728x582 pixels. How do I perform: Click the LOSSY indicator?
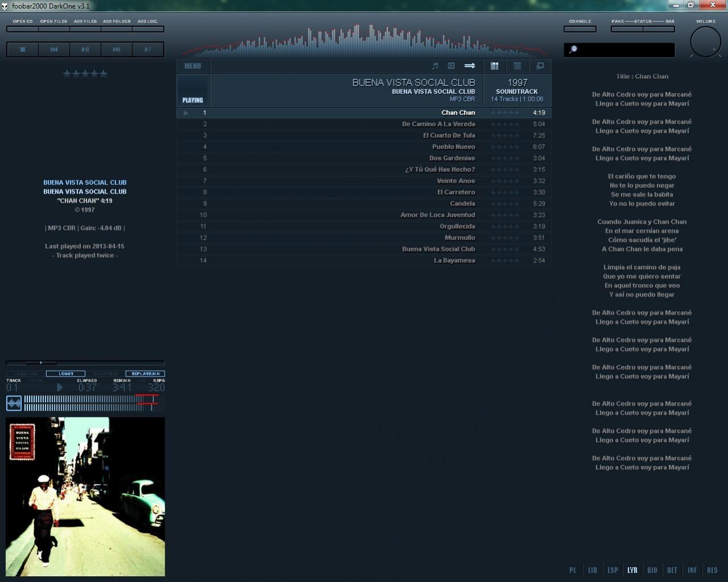[65, 374]
